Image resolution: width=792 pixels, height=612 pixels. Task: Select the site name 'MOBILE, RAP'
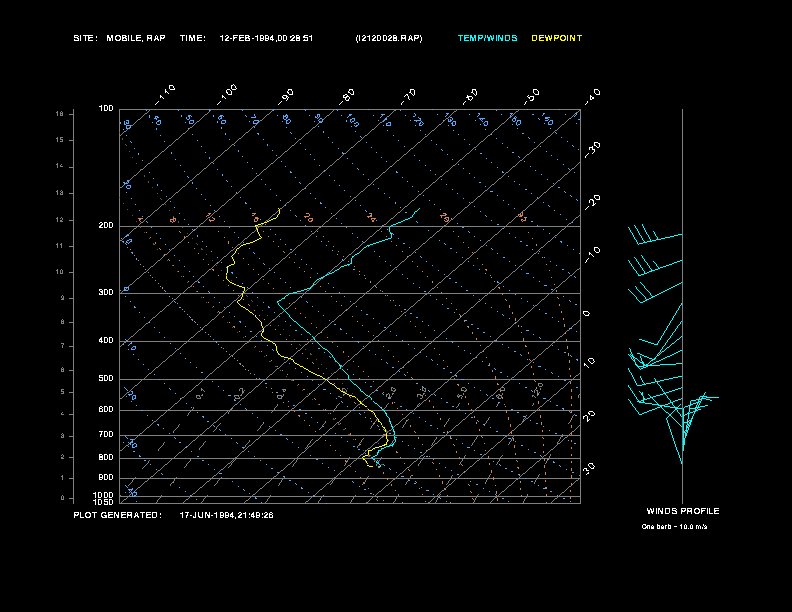point(136,38)
